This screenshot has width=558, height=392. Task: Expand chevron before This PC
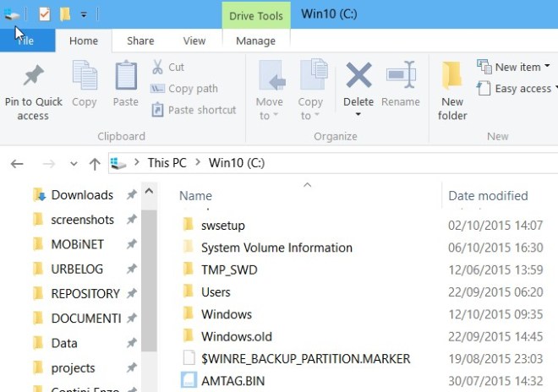[x=137, y=162]
